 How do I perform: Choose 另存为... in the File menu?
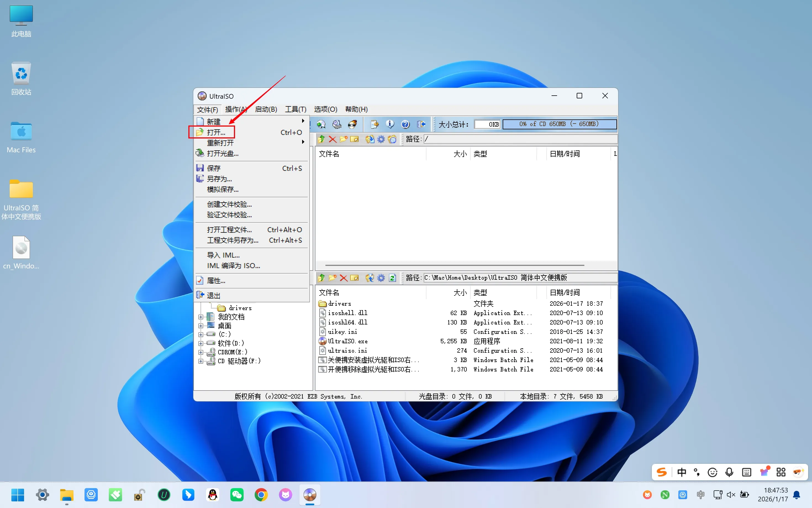point(219,179)
